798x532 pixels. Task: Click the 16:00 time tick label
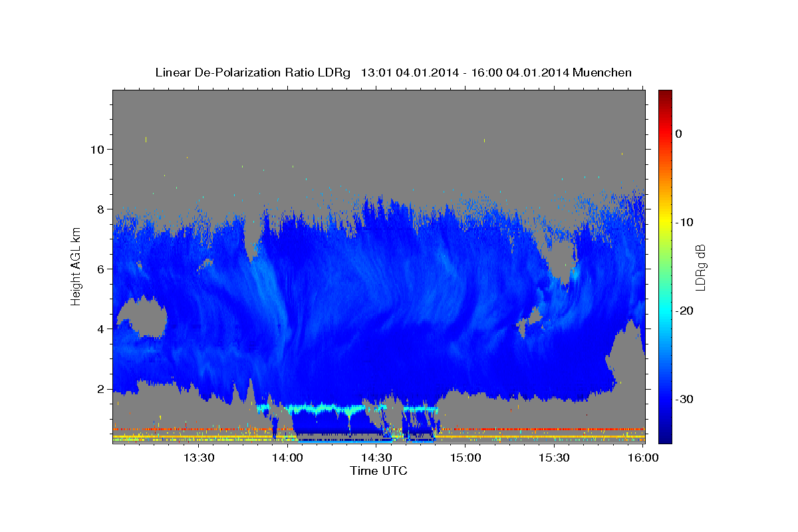(642, 458)
